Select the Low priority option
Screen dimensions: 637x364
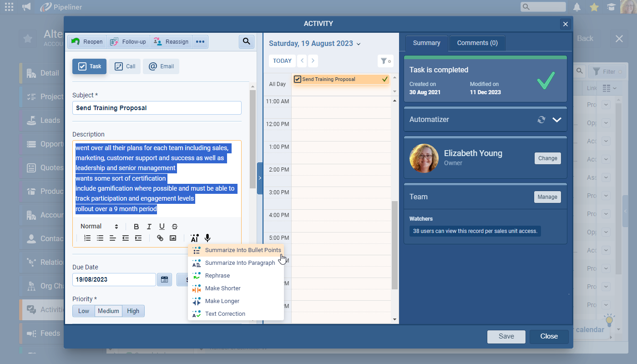pos(84,311)
